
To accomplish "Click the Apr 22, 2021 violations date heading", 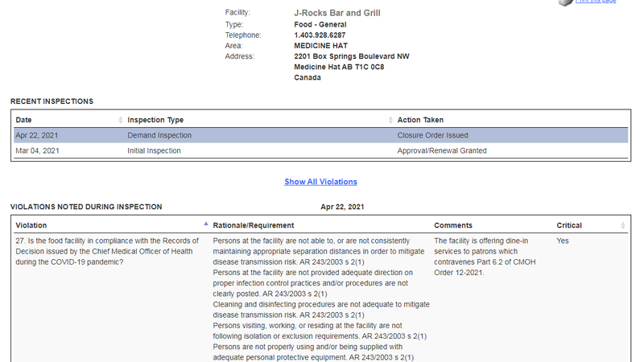I will pos(342,207).
